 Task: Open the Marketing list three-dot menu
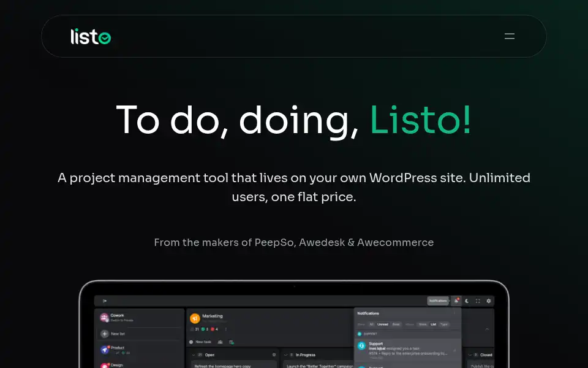click(x=226, y=329)
